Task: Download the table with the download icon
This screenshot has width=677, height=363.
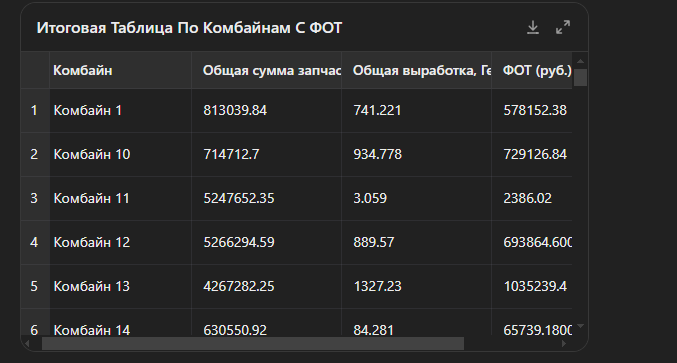Action: 533,28
